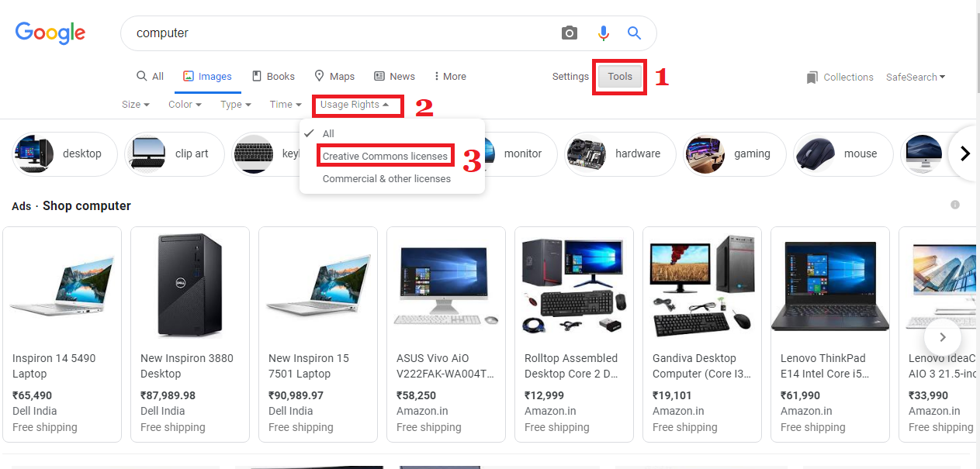Choose Commercial & other licenses option

(x=386, y=178)
